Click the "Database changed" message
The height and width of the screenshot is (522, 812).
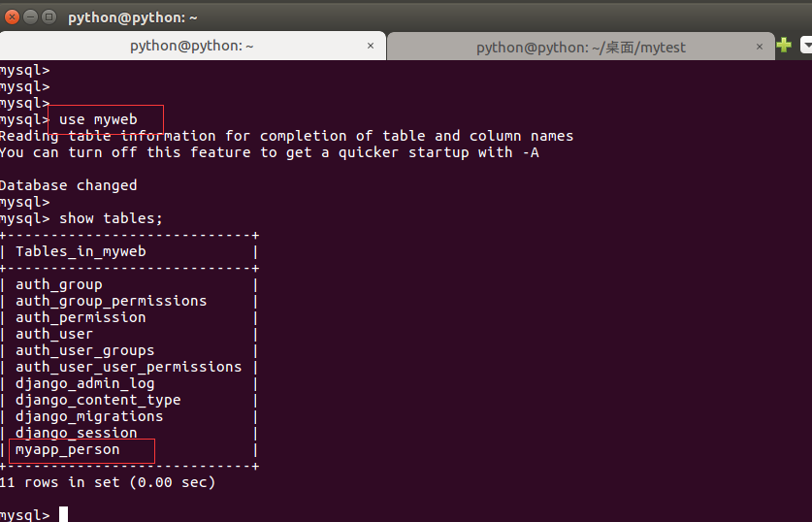68,185
